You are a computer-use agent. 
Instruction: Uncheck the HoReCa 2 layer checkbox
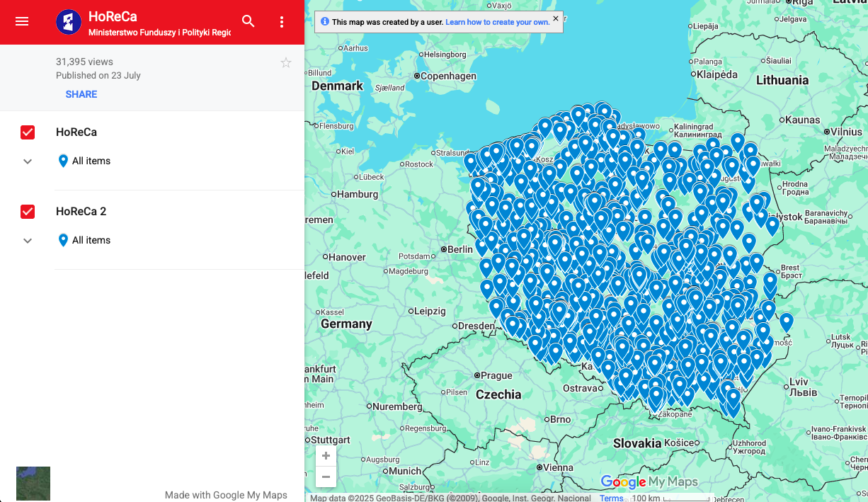coord(28,212)
